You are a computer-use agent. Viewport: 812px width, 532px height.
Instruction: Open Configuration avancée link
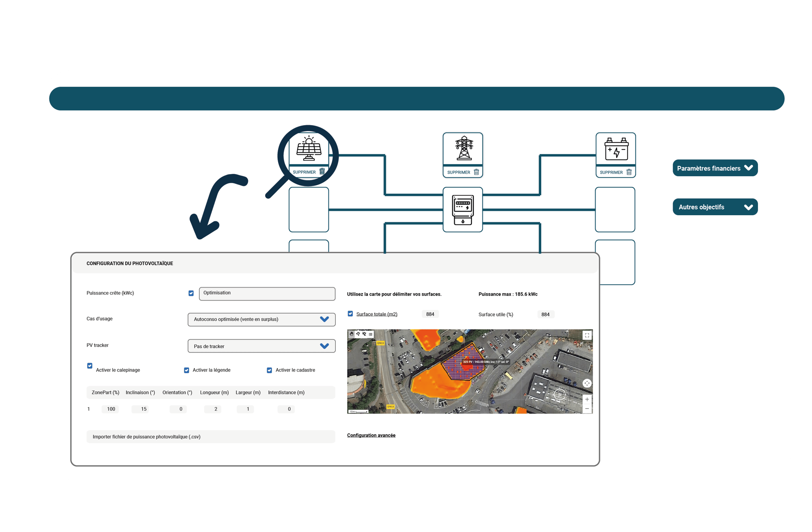coord(371,435)
